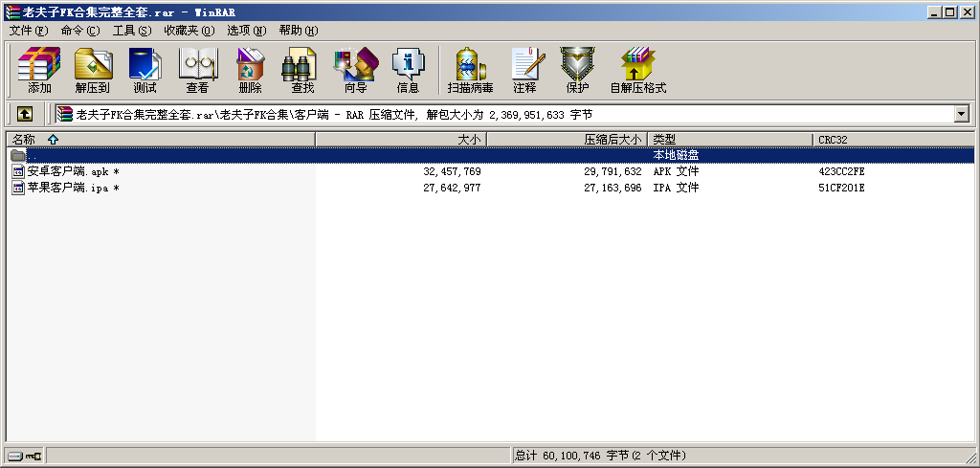Viewport: 980px width, 468px height.
Task: Click size value 27,642,977
Action: (452, 188)
